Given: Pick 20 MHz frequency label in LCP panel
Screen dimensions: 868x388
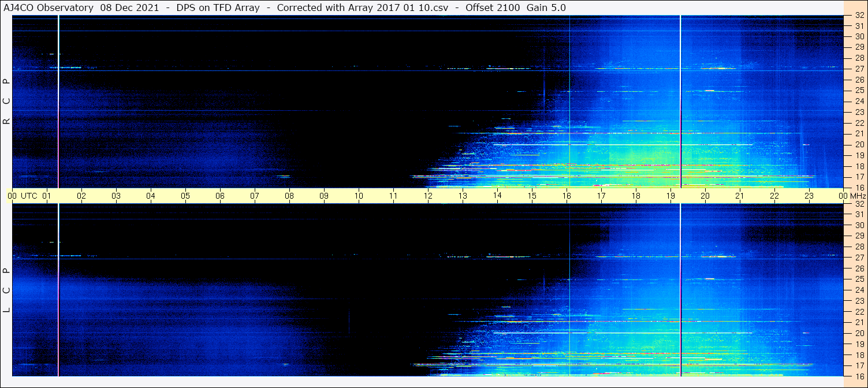Looking at the screenshot, I should [859, 333].
